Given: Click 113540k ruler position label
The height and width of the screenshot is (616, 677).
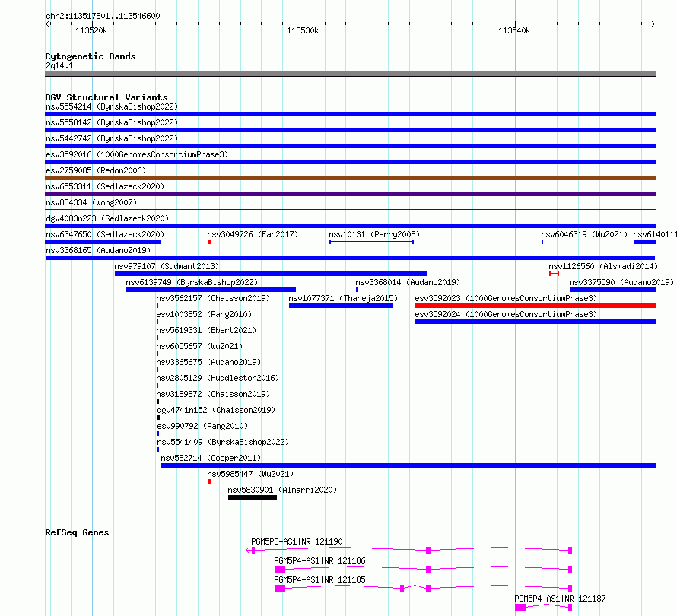Looking at the screenshot, I should (x=514, y=30).
